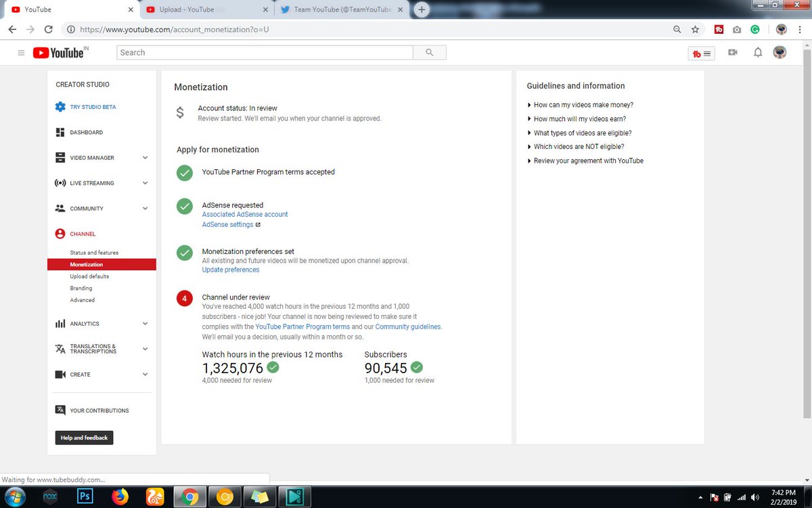Open UC Browser from the taskbar
This screenshot has width=812, height=508.
(x=155, y=496)
